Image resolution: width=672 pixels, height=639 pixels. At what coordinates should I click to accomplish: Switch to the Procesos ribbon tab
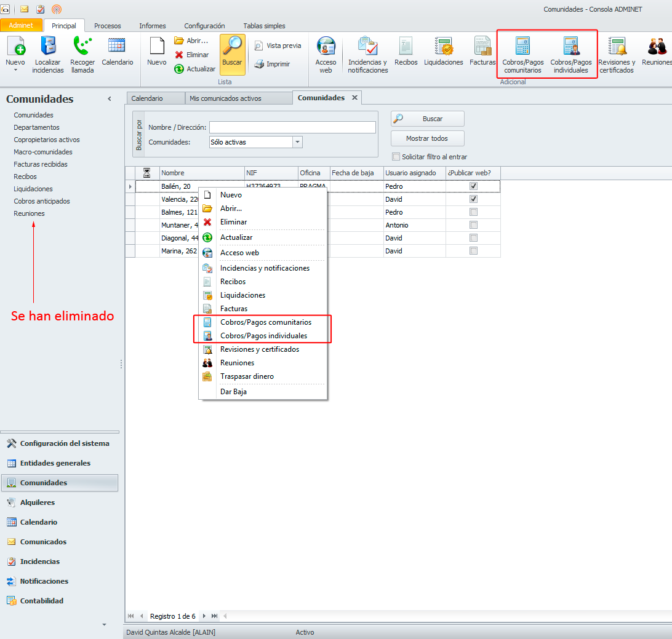tap(107, 26)
